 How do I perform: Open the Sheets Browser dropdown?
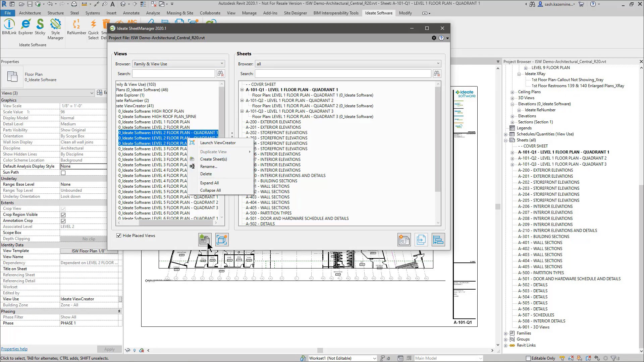(x=348, y=64)
